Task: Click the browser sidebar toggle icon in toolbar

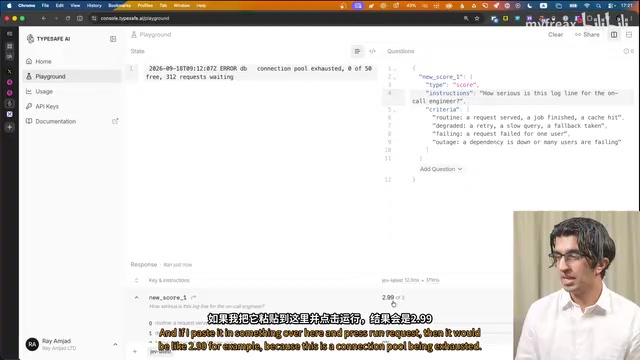Action: pyautogui.click(x=80, y=18)
